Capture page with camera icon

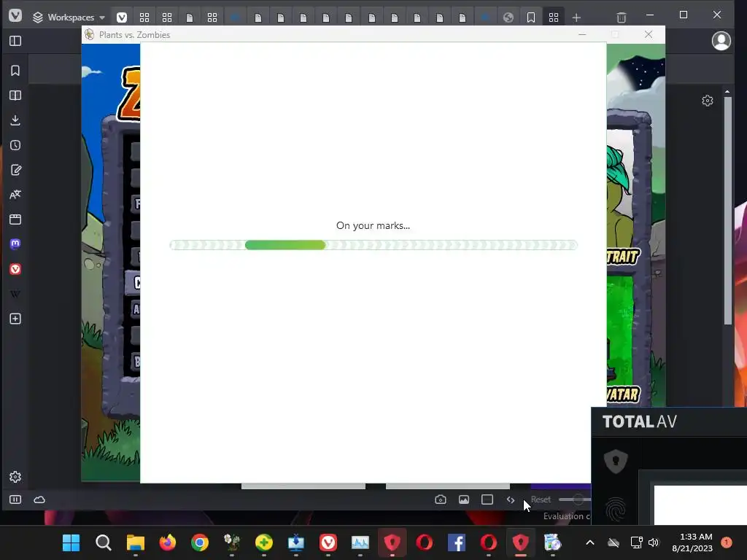[441, 499]
